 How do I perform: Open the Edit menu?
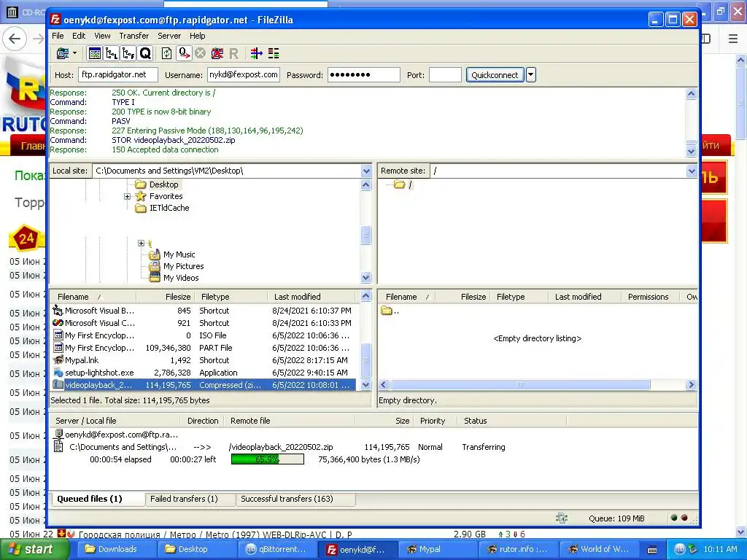click(79, 36)
